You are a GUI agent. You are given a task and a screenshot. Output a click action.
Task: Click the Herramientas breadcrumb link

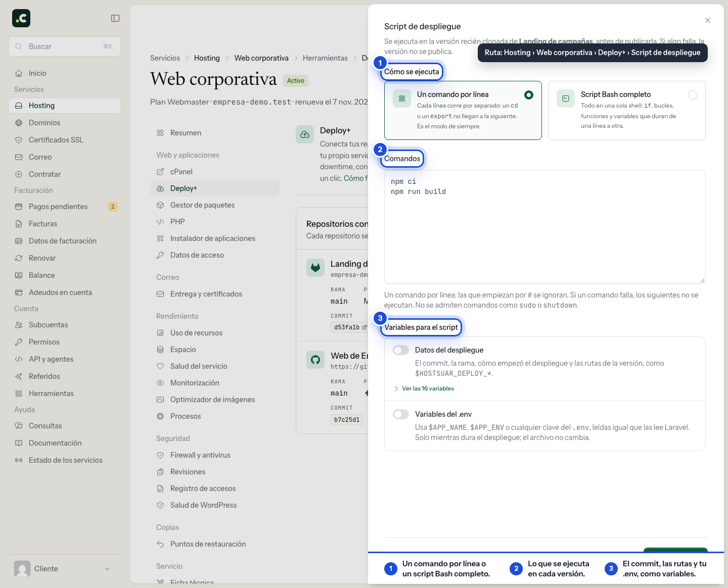click(x=325, y=58)
